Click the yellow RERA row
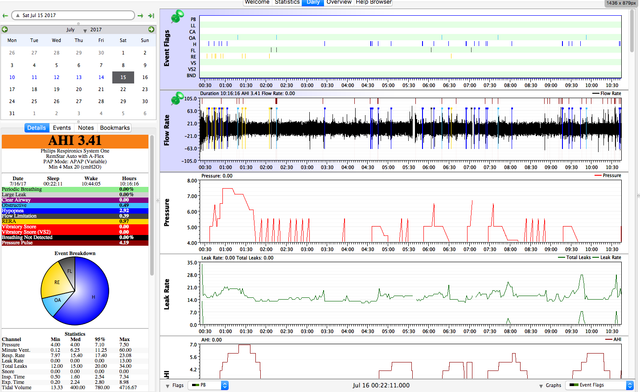 tap(75, 221)
